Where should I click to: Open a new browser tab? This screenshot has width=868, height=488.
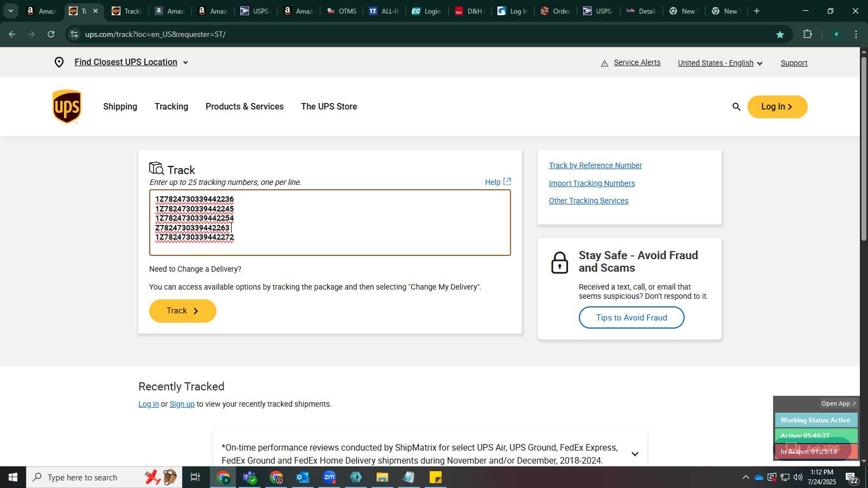[757, 11]
